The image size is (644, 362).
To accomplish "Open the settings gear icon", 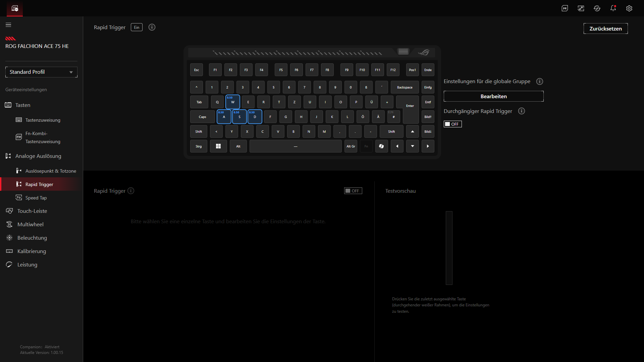I will click(629, 8).
